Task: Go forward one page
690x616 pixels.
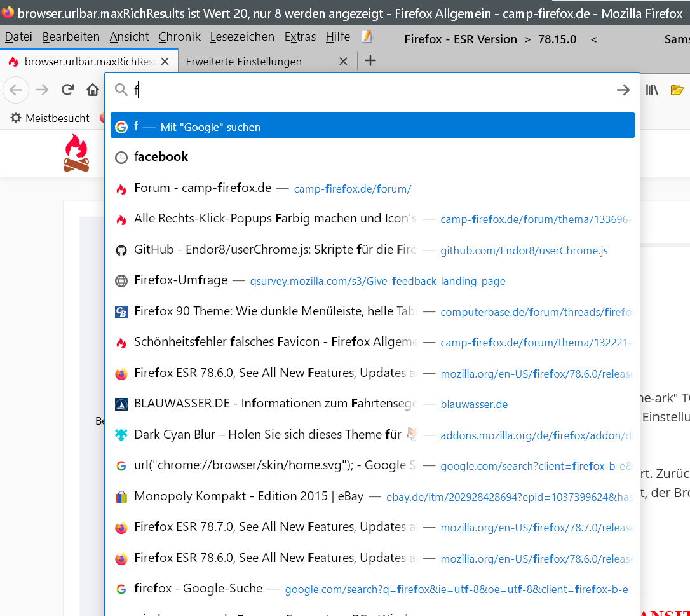Action: [42, 90]
